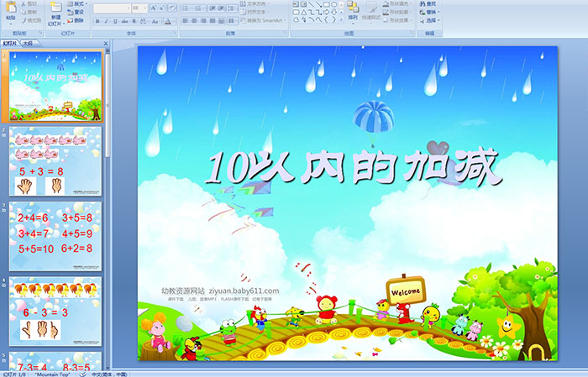Open the Text Direction (文字方向) dropdown
Image resolution: width=588 pixels, height=377 pixels.
click(254, 3)
